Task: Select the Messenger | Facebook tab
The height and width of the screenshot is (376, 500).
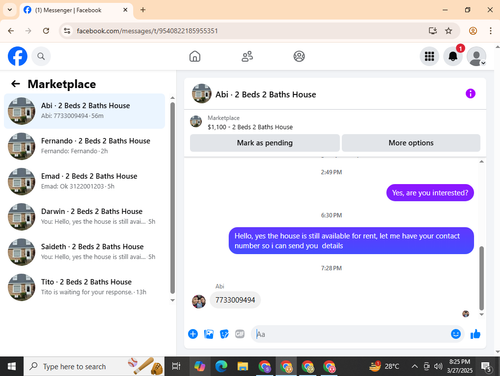Action: 76,10
